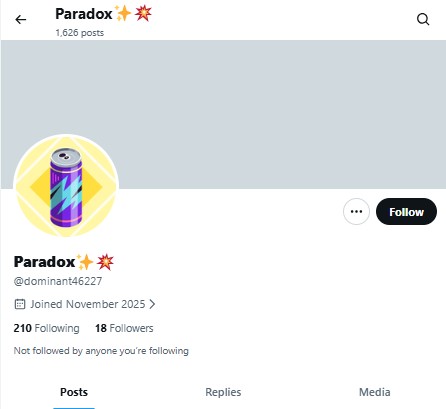
Task: Click the collision emoji in the header title
Action: pos(143,14)
